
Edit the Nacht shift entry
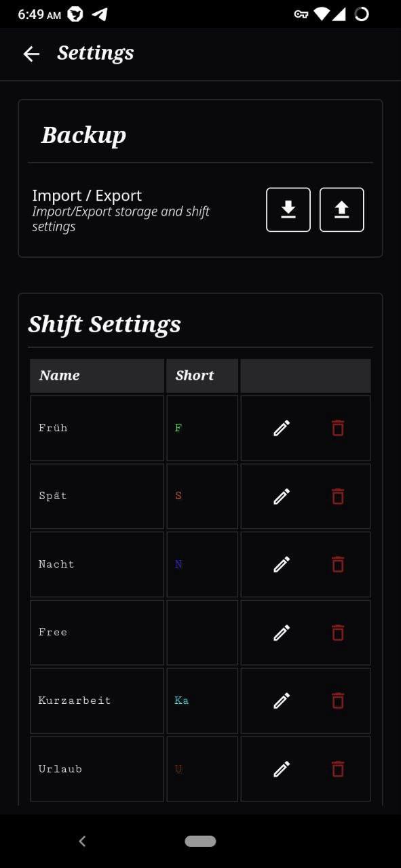point(281,564)
